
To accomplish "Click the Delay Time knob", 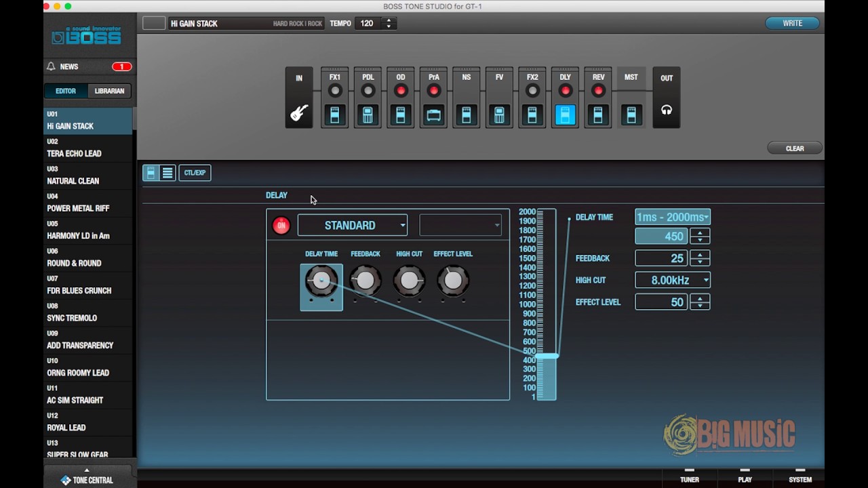I will pyautogui.click(x=321, y=281).
